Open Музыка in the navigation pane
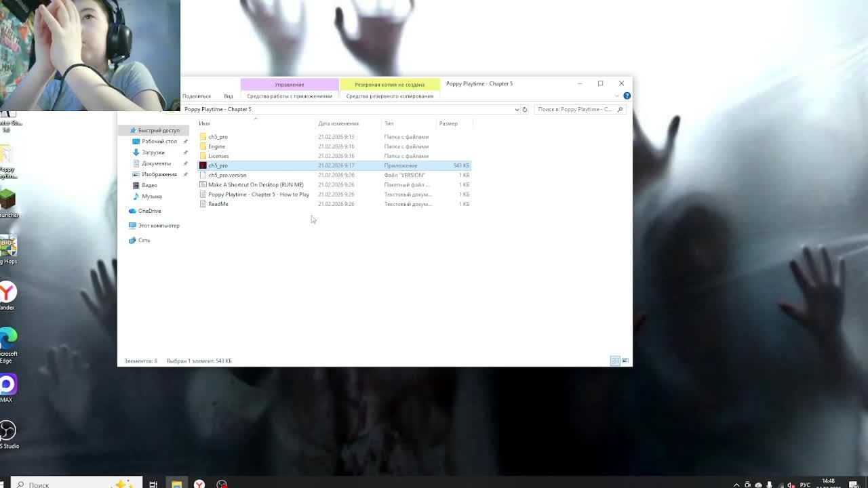This screenshot has width=868, height=488. [x=151, y=197]
